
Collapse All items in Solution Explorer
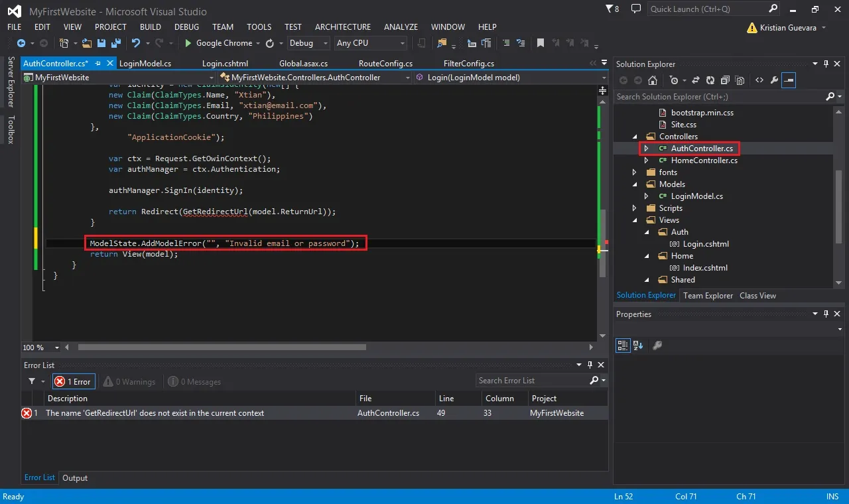pyautogui.click(x=725, y=80)
